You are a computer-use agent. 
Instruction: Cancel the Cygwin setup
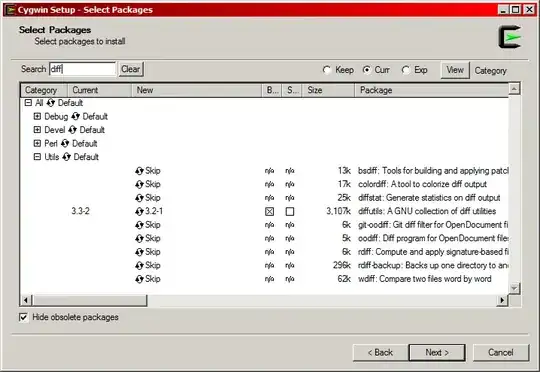click(x=501, y=353)
